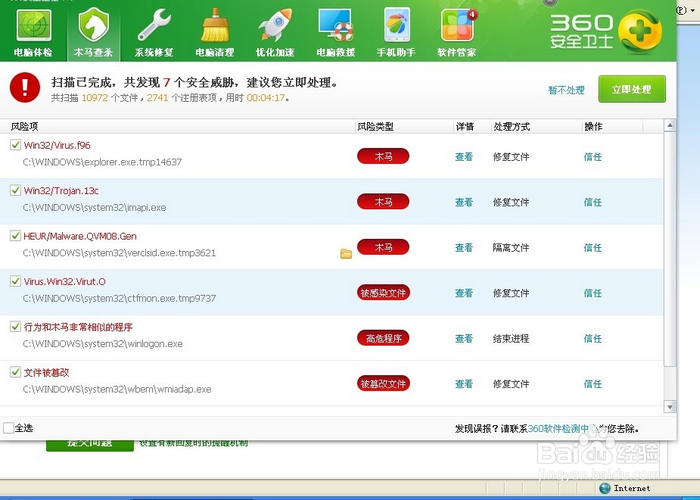Click path C:\WINDOWS\explorer.exe.tmp14637
Viewport: 700px width, 500px height.
point(102,162)
